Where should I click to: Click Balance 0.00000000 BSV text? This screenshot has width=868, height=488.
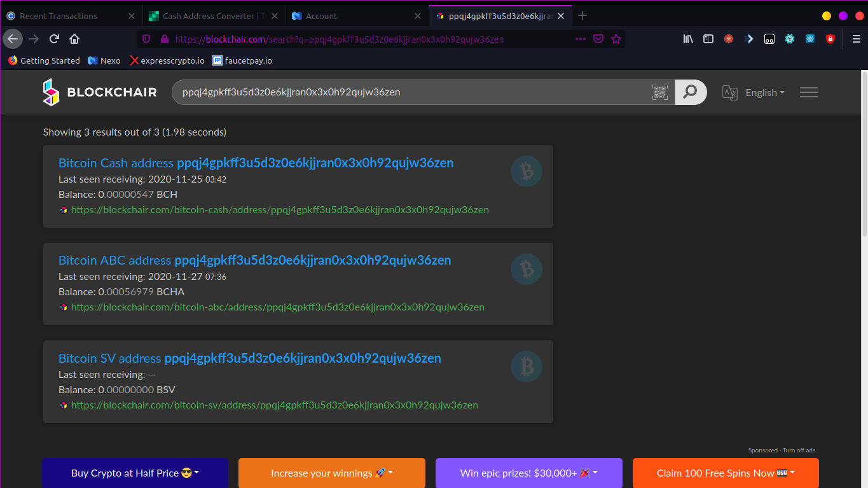pos(117,389)
